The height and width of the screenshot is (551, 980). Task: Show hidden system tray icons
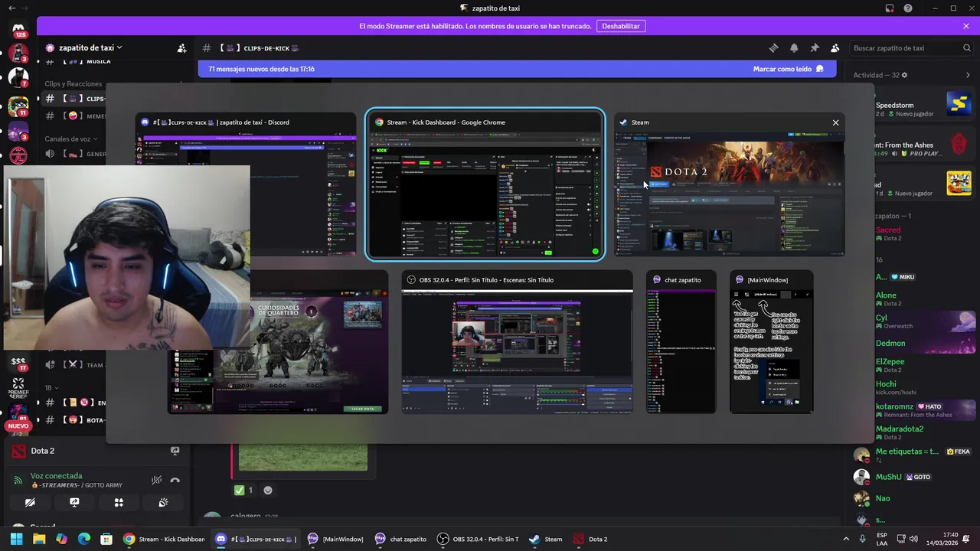point(846,539)
